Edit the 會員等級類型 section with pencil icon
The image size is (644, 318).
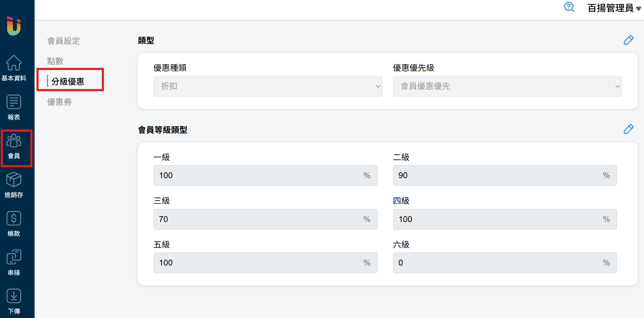pos(628,129)
